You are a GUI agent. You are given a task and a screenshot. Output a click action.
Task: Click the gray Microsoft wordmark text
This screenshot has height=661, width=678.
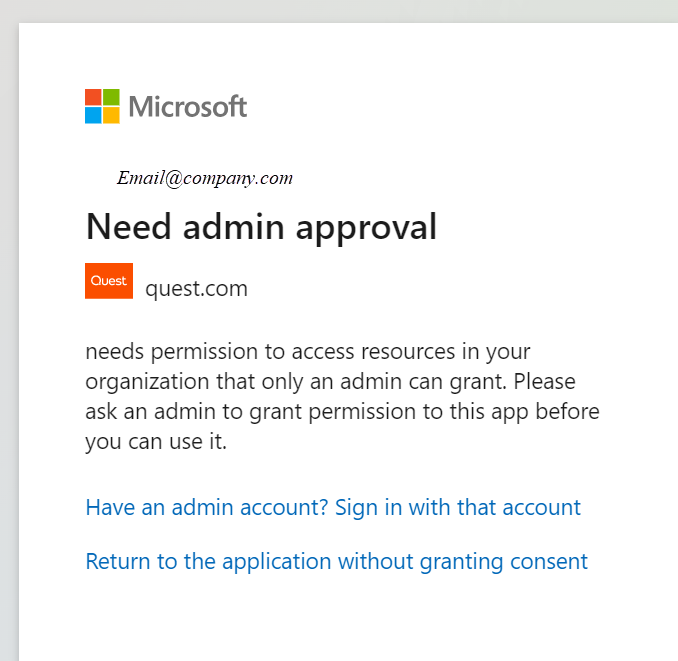pyautogui.click(x=188, y=106)
